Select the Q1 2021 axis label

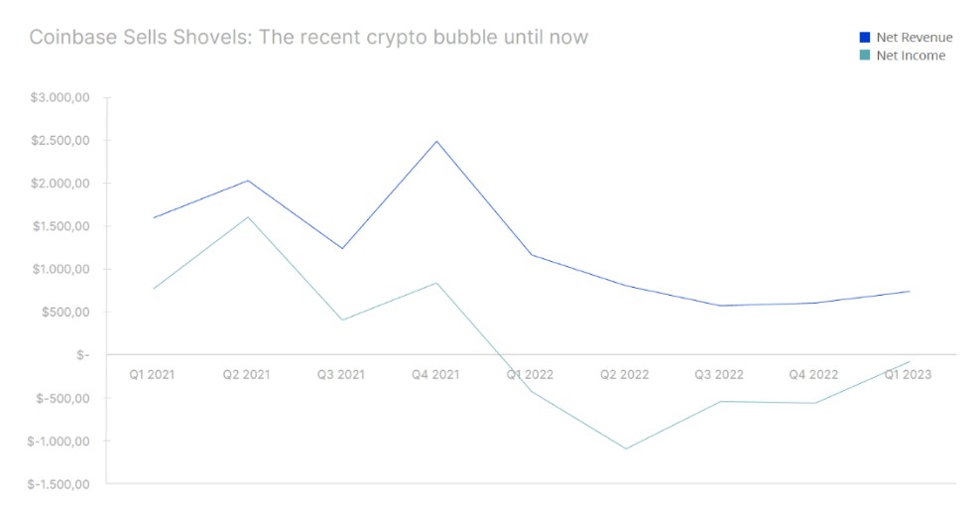152,374
